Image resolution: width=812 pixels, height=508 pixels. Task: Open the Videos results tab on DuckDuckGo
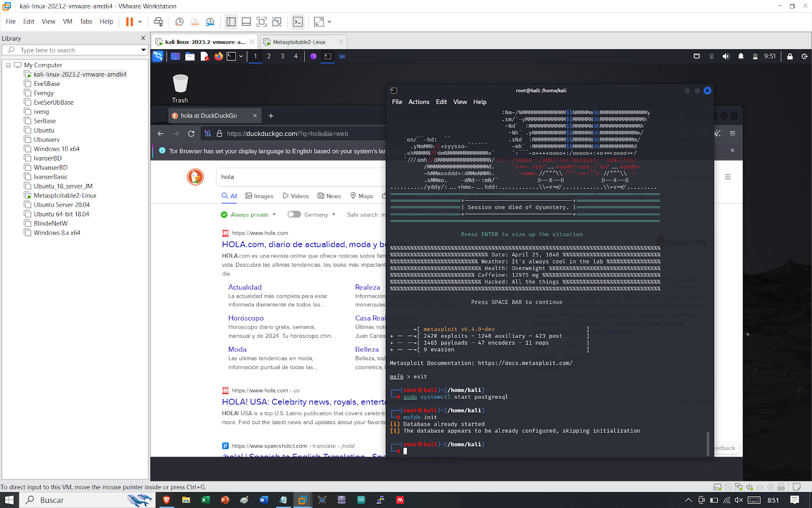coord(296,196)
